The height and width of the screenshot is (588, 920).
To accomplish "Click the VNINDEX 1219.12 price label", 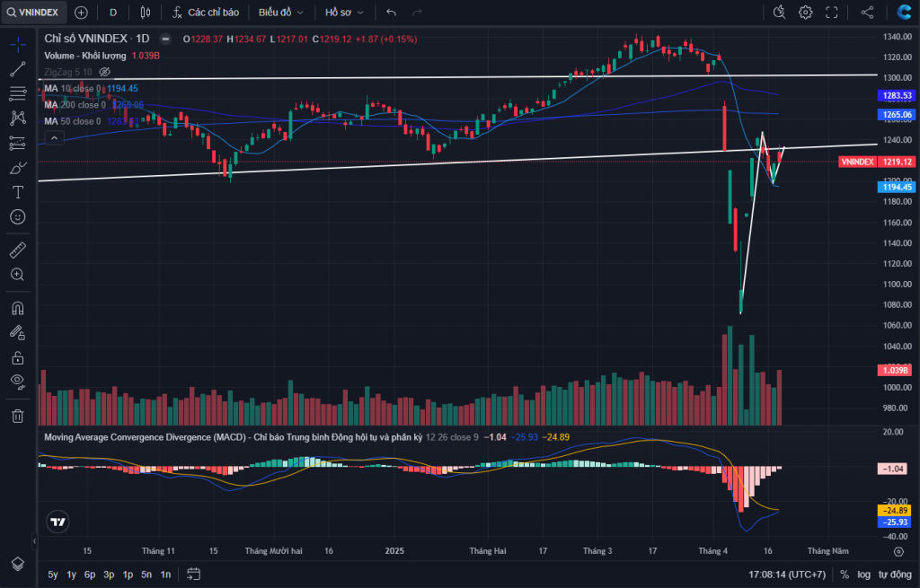I will [877, 162].
